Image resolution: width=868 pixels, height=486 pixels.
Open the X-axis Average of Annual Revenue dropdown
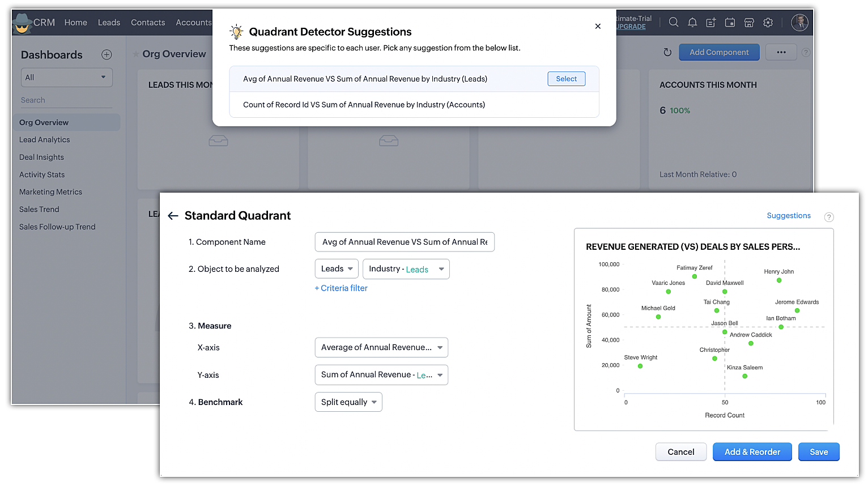click(381, 347)
